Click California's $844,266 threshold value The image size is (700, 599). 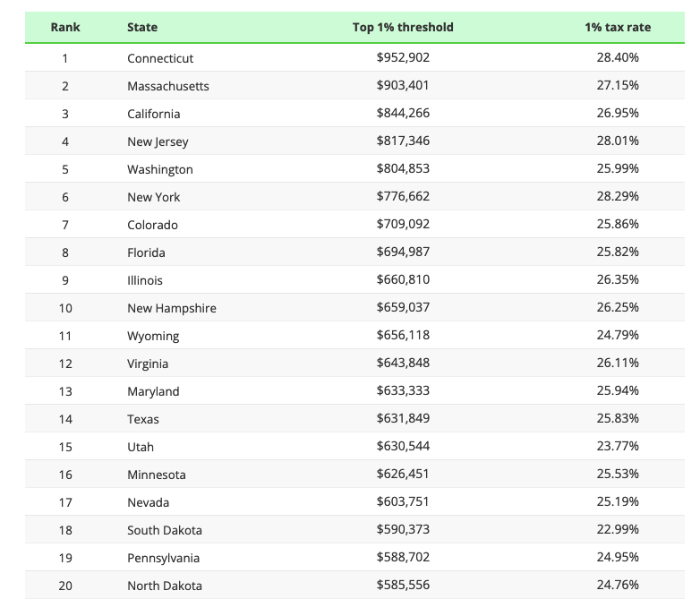click(404, 114)
